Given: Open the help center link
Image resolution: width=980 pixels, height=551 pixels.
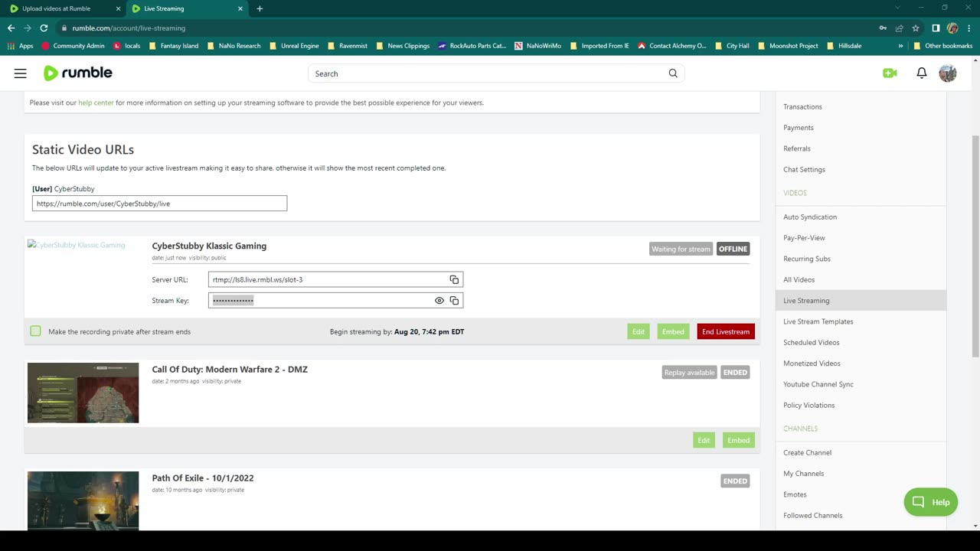Looking at the screenshot, I should (96, 103).
